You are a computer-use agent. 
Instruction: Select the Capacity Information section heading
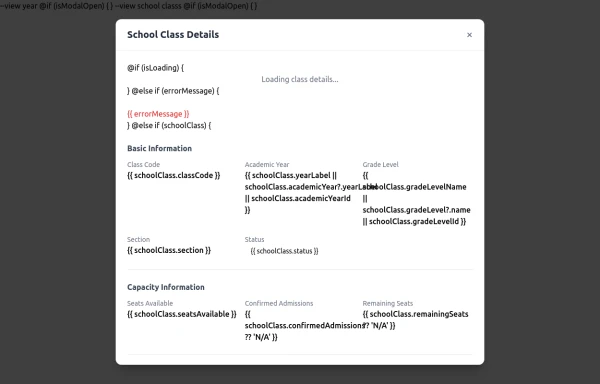166,287
